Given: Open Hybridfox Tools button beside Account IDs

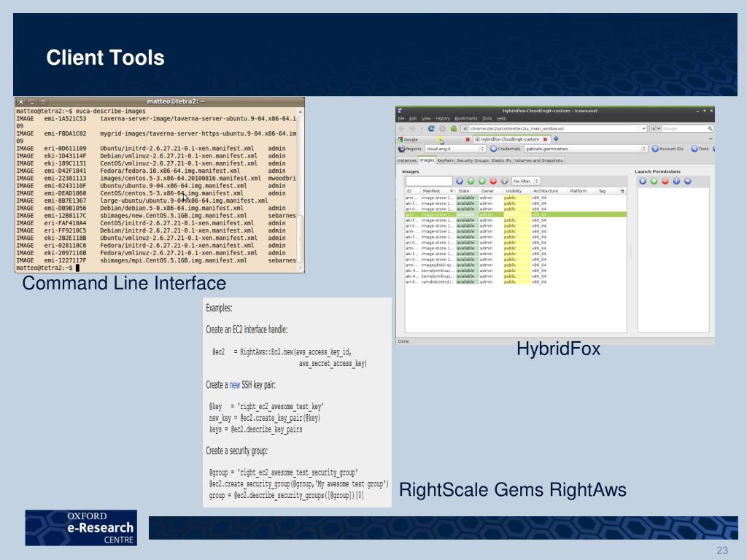Looking at the screenshot, I should click(x=700, y=149).
